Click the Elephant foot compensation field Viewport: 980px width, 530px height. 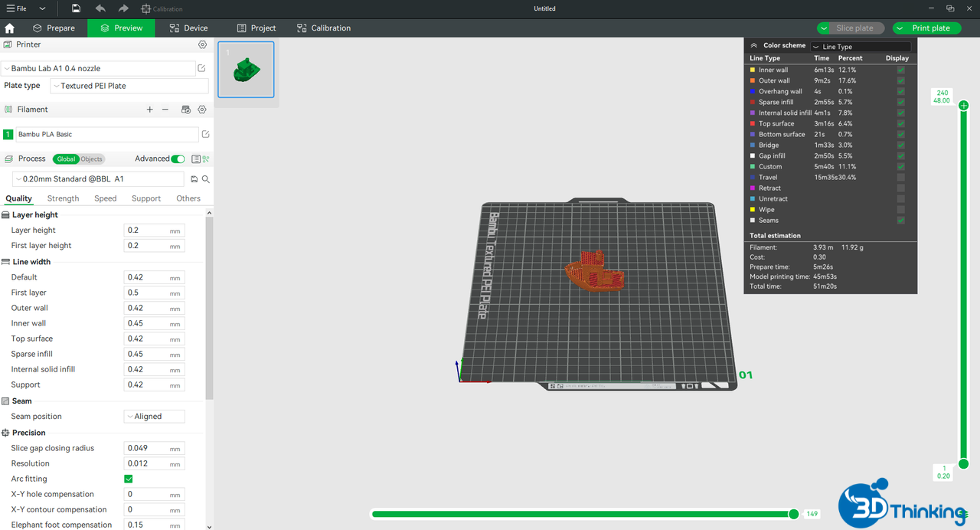coord(154,525)
